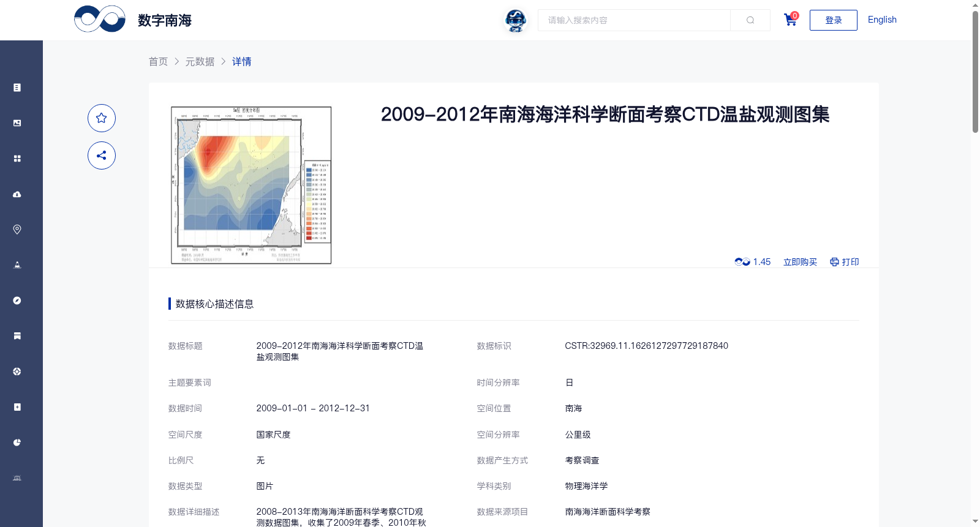The image size is (980, 527).
Task: Click the 公里级 spatial resolution value
Action: 578,435
